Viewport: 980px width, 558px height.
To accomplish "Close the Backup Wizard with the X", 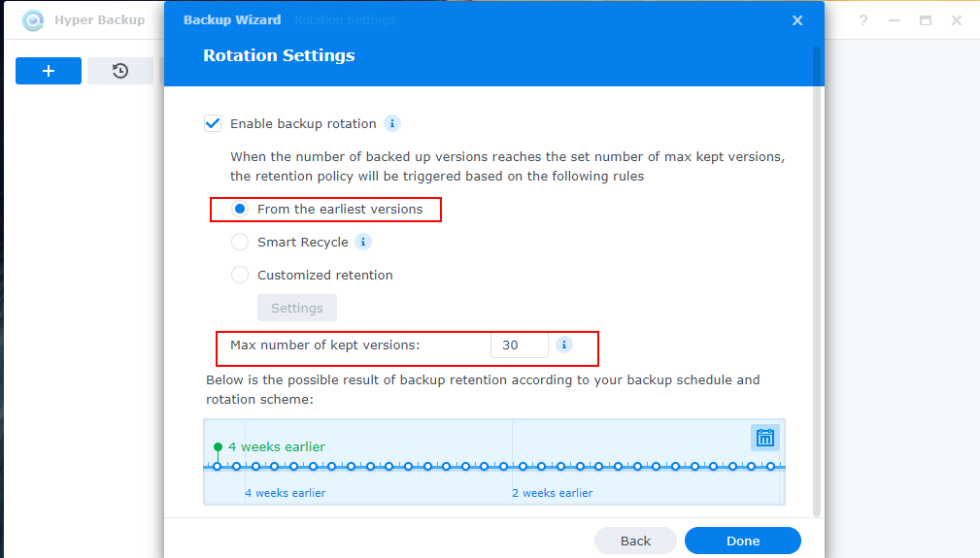I will point(797,20).
